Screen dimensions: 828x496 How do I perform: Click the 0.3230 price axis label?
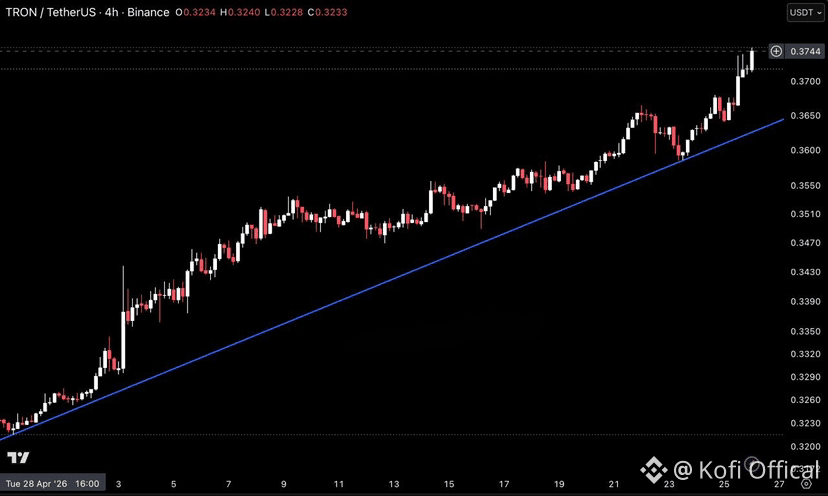click(x=805, y=424)
